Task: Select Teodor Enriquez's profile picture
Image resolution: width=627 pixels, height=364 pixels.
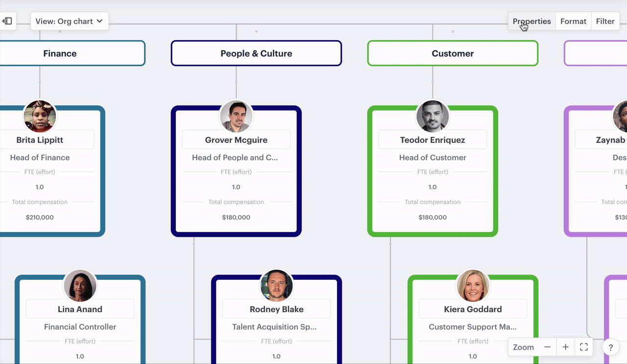Action: point(433,117)
